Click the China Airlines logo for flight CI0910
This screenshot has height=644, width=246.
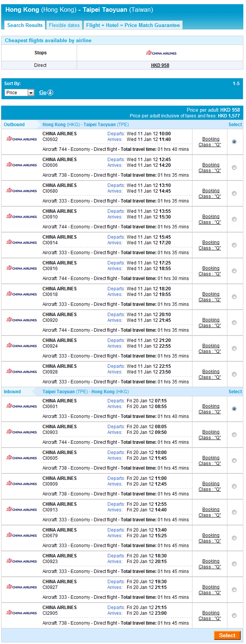(22, 217)
